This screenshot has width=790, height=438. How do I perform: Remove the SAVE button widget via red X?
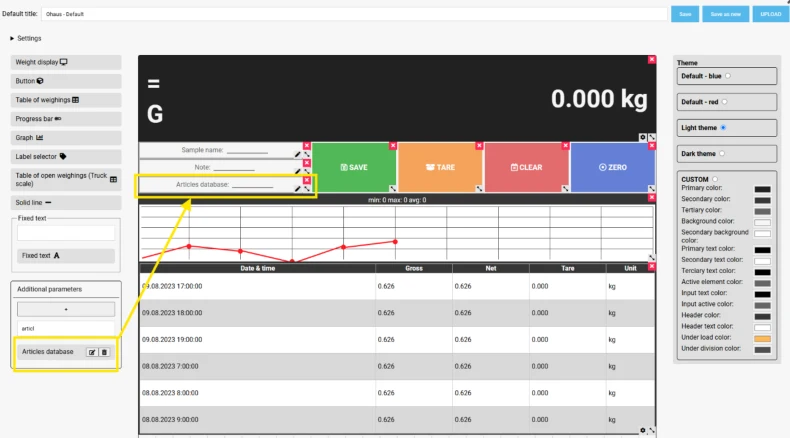pyautogui.click(x=392, y=146)
